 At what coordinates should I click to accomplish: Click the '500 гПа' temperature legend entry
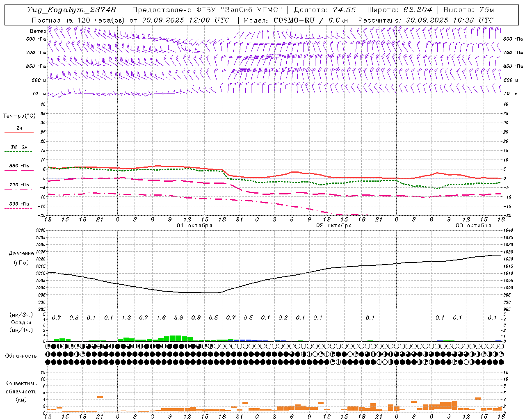[19, 204]
